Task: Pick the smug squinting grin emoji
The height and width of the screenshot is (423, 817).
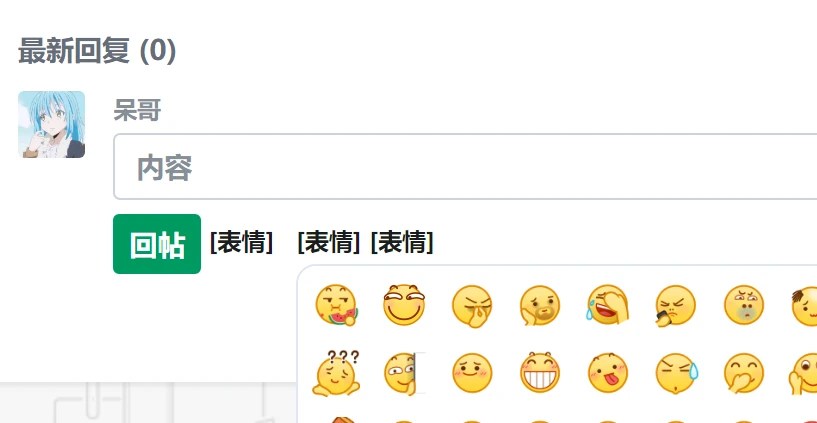Action: (x=404, y=305)
